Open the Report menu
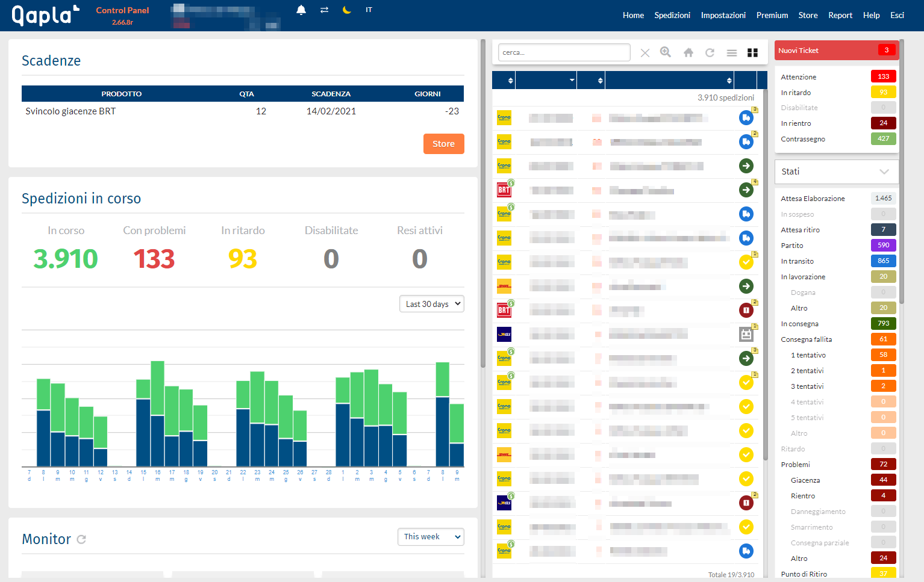Image resolution: width=924 pixels, height=582 pixels. pyautogui.click(x=840, y=15)
